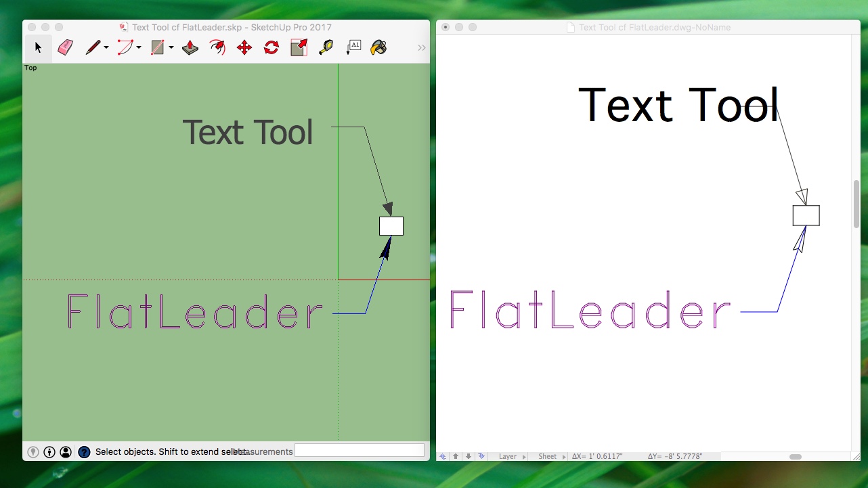Open the Rectangle shape tool dropdown arrow
Image resolution: width=868 pixels, height=488 pixels.
[171, 48]
